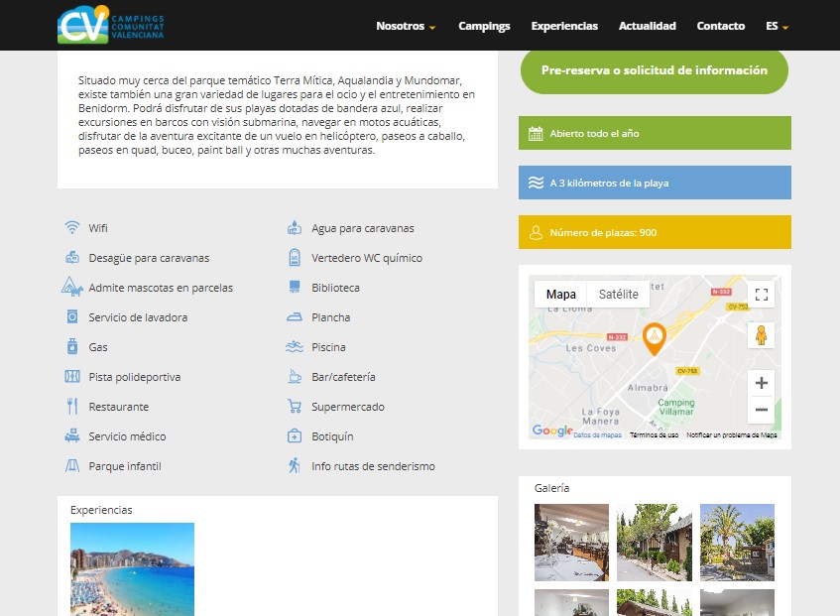Click the calendar icon in the Abierto todo el año banner

pos(536,133)
